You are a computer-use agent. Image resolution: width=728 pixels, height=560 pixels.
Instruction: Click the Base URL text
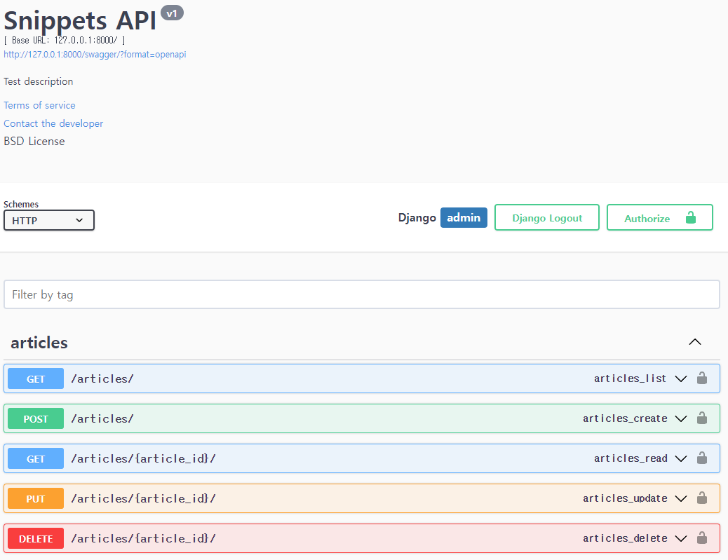[64, 41]
